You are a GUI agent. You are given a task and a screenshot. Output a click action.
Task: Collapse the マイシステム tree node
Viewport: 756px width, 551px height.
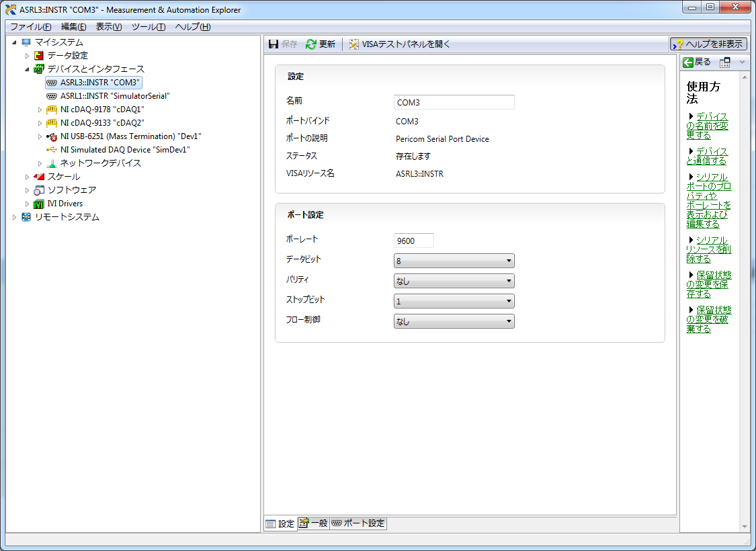tap(15, 42)
